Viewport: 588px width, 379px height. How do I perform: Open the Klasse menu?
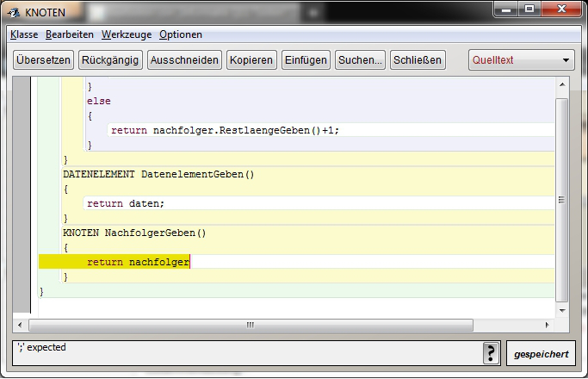(24, 34)
